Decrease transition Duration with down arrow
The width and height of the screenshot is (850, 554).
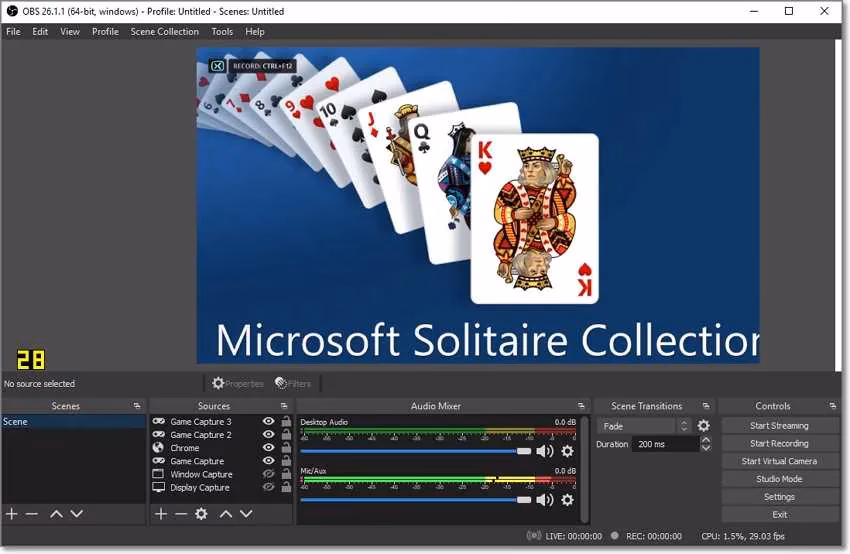coord(706,448)
